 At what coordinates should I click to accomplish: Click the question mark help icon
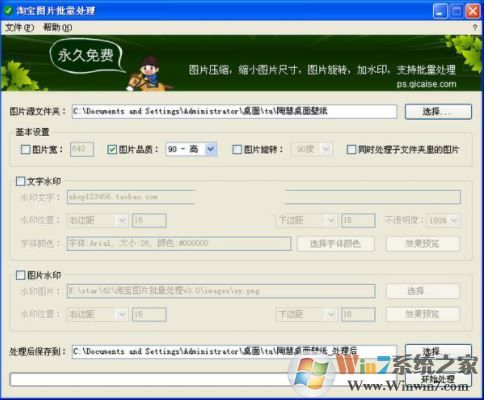tap(475, 28)
